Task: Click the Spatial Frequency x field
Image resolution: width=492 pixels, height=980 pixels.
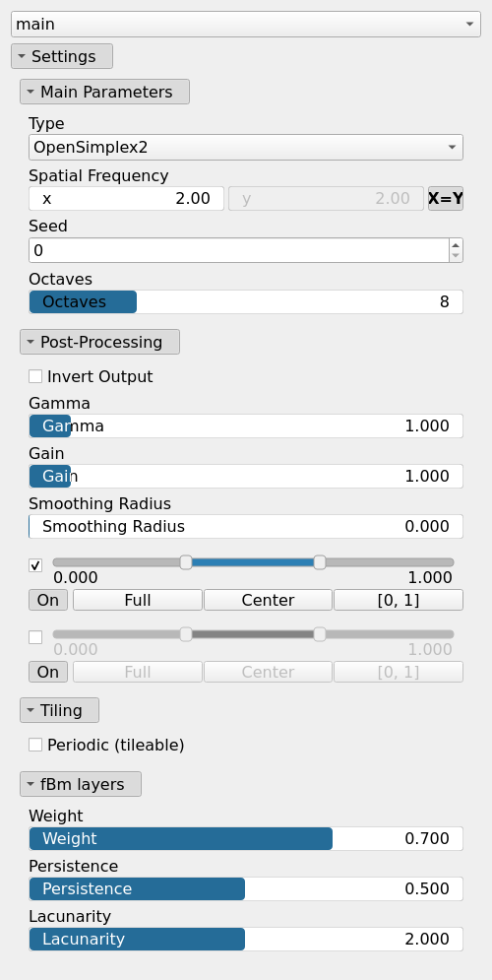Action: (x=126, y=199)
